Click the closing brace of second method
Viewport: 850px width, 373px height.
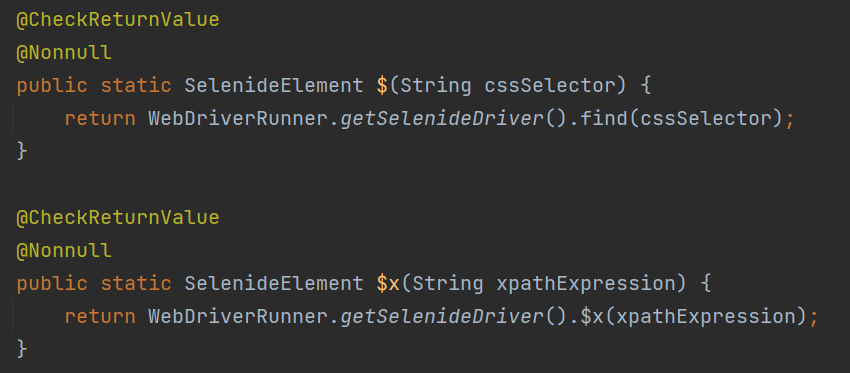[22, 349]
